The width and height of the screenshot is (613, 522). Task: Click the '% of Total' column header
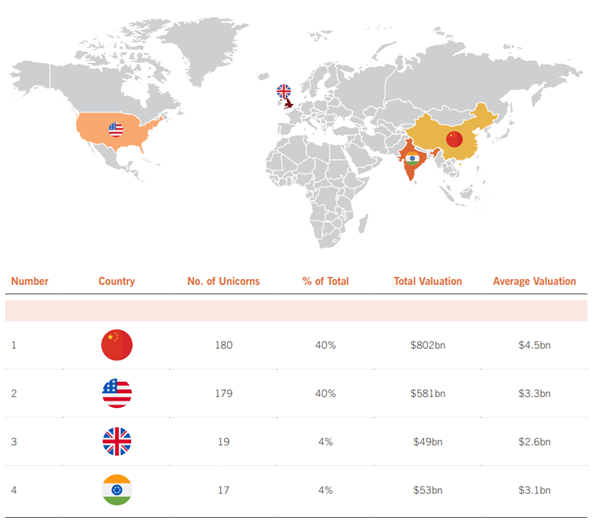pyautogui.click(x=325, y=281)
